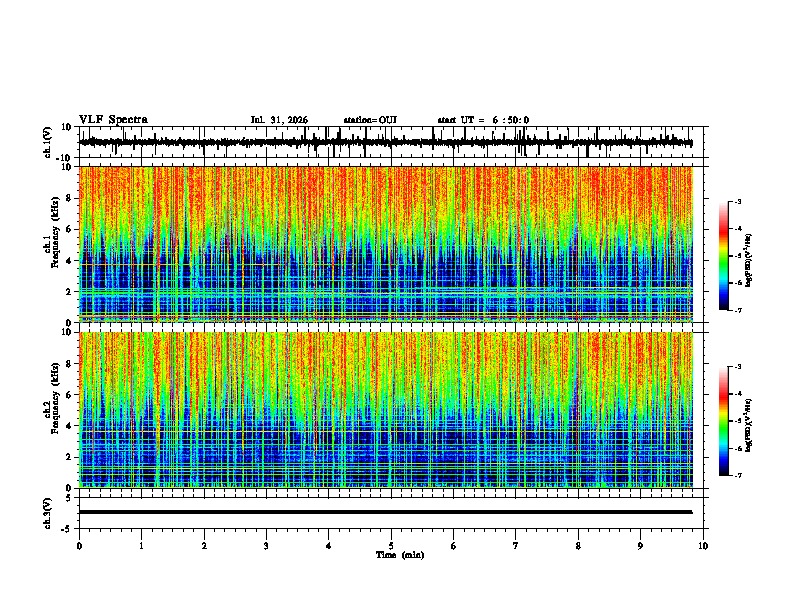The image size is (792, 612).
Task: Click the ch.1 frequency axis '8' tick label
Action: click(x=69, y=198)
